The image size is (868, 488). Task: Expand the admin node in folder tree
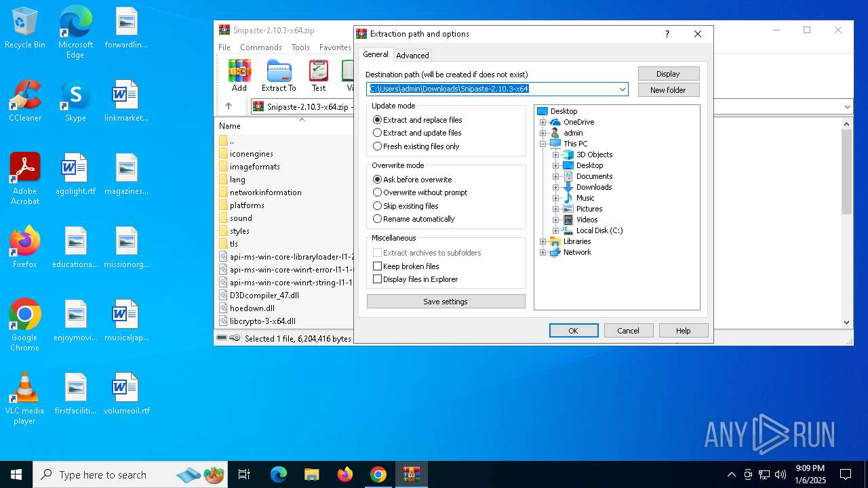click(x=542, y=133)
